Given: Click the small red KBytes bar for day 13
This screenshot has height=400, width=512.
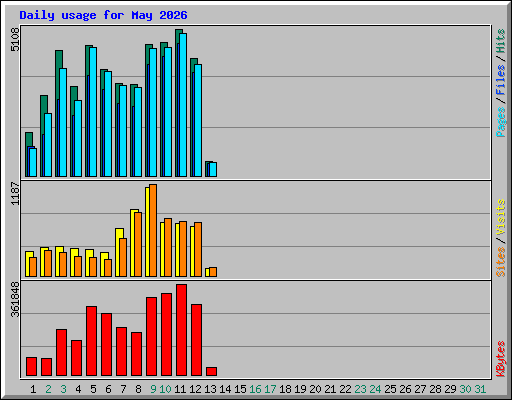Looking at the screenshot, I should pyautogui.click(x=211, y=372).
